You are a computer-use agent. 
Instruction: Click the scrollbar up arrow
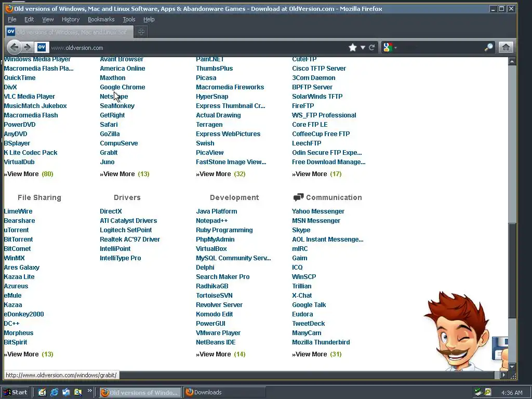point(512,61)
